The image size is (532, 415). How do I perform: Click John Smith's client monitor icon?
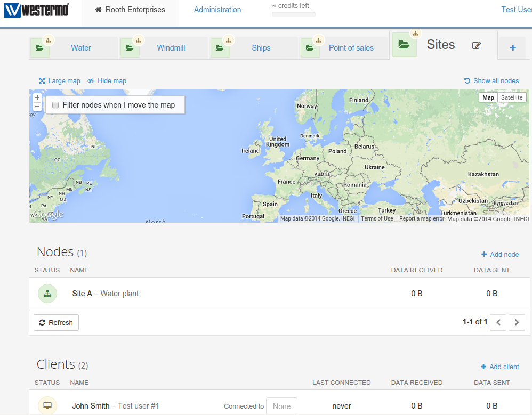(47, 405)
